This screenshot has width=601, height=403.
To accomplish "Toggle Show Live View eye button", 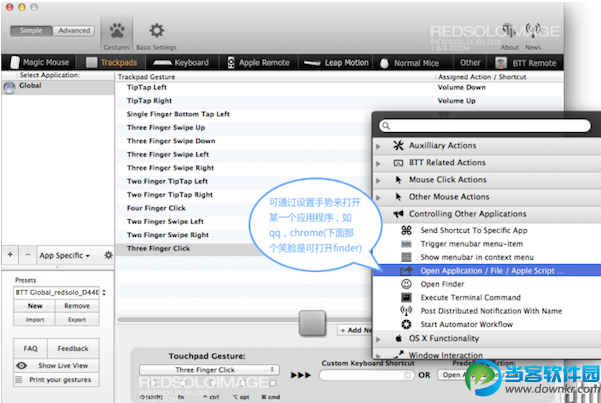I will (56, 365).
